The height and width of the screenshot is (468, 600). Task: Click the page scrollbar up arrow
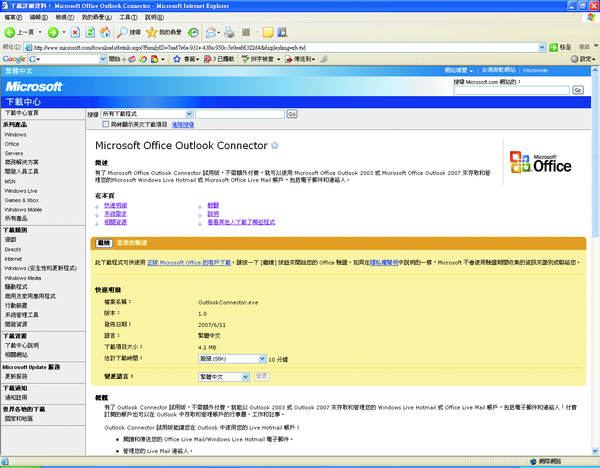pyautogui.click(x=595, y=70)
